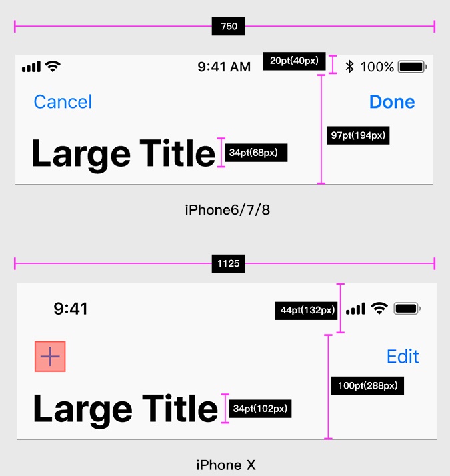450x476 pixels.
Task: Click the cellular signal bars in iPhone X bar
Action: tap(355, 309)
